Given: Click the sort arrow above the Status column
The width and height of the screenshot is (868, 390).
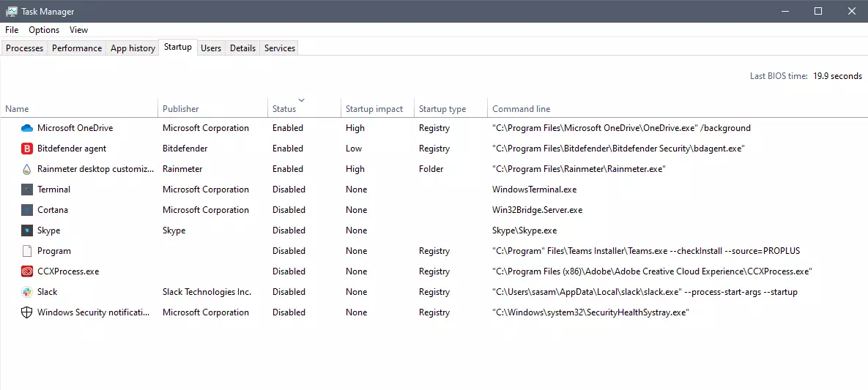Looking at the screenshot, I should pos(301,100).
